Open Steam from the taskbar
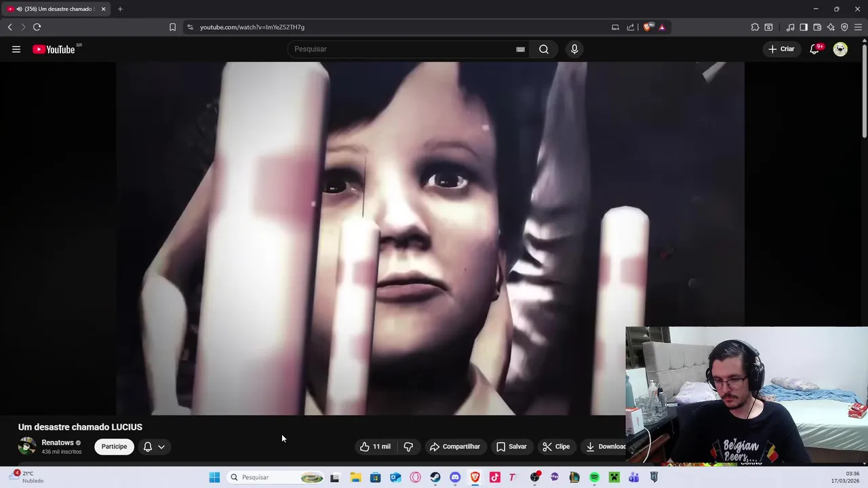The image size is (868, 488). click(x=435, y=477)
